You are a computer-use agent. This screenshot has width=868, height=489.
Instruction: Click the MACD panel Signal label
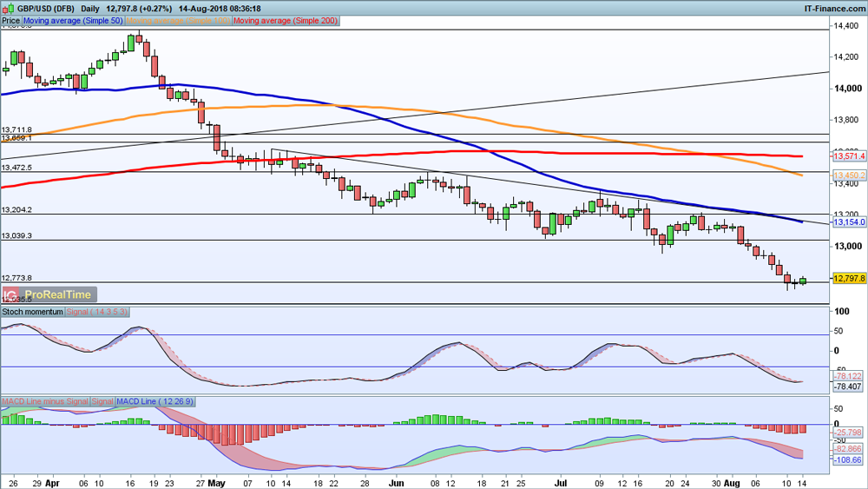(102, 401)
